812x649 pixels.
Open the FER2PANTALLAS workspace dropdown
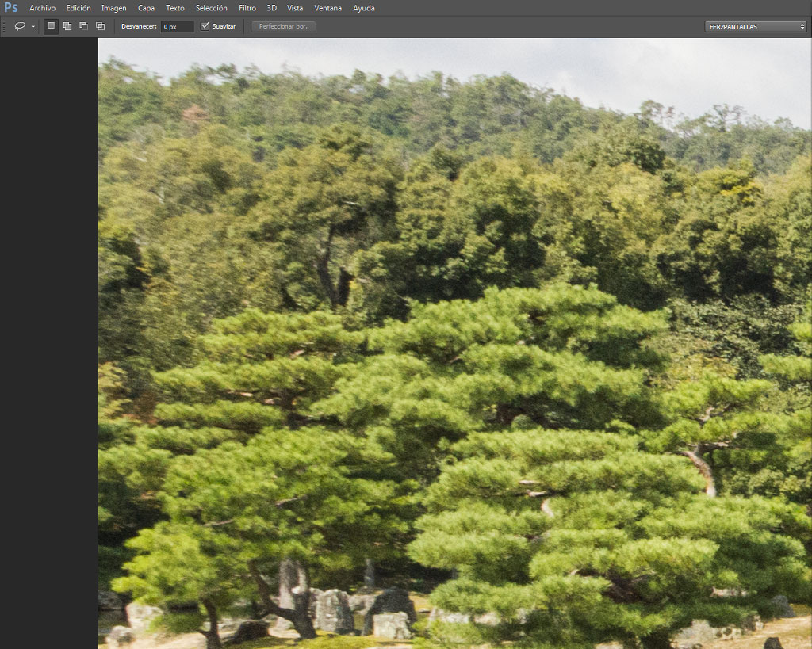(x=756, y=26)
